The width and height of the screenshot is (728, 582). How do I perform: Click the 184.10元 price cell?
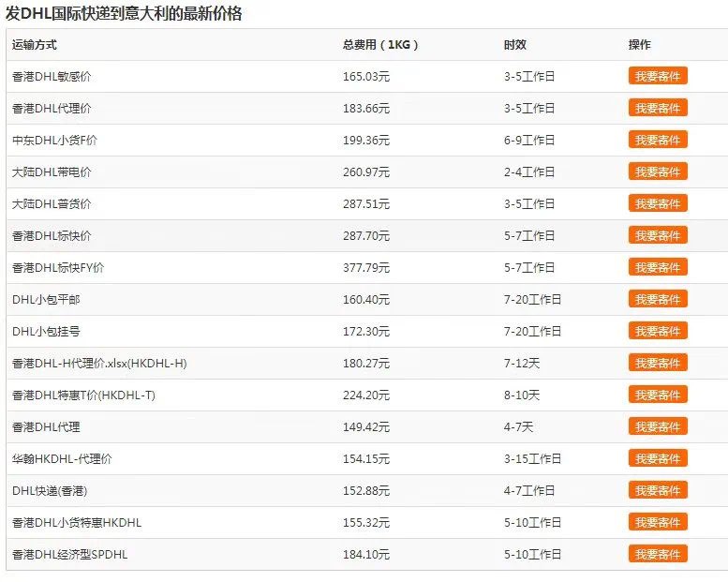point(366,554)
